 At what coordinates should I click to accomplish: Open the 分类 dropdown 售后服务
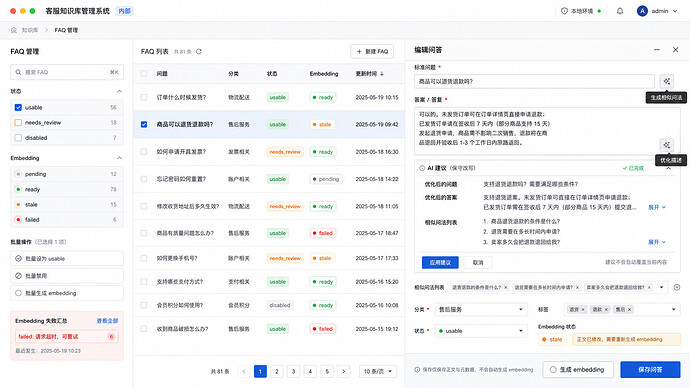point(481,310)
